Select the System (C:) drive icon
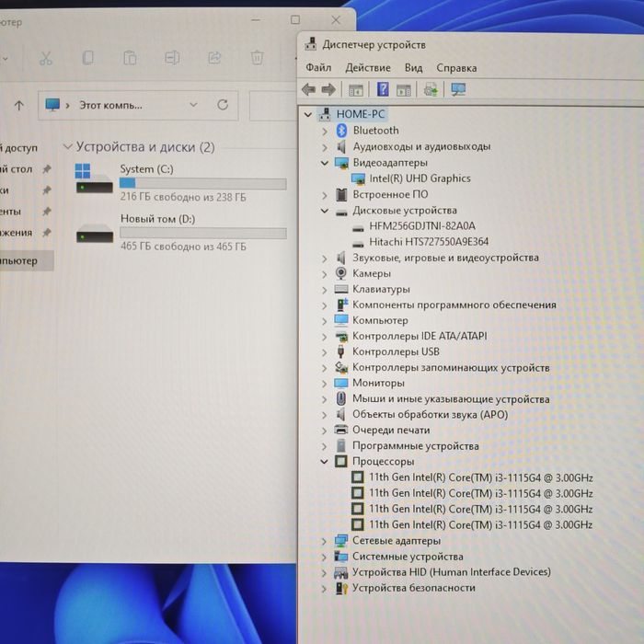 click(94, 178)
